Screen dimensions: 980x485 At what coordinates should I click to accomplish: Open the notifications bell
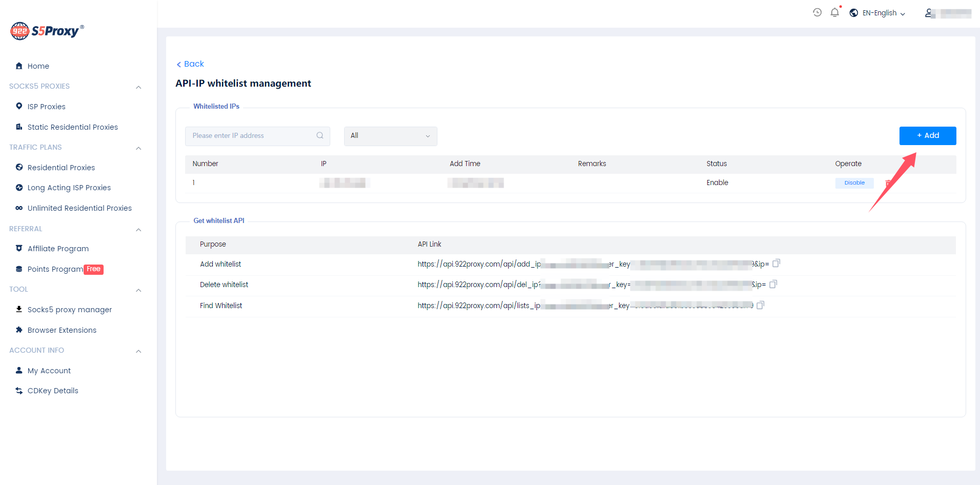coord(835,13)
